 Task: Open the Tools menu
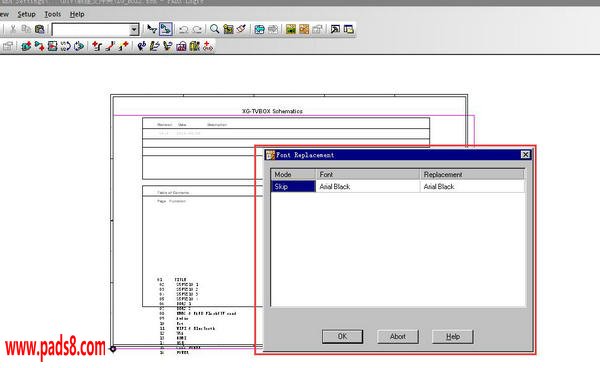click(x=53, y=14)
